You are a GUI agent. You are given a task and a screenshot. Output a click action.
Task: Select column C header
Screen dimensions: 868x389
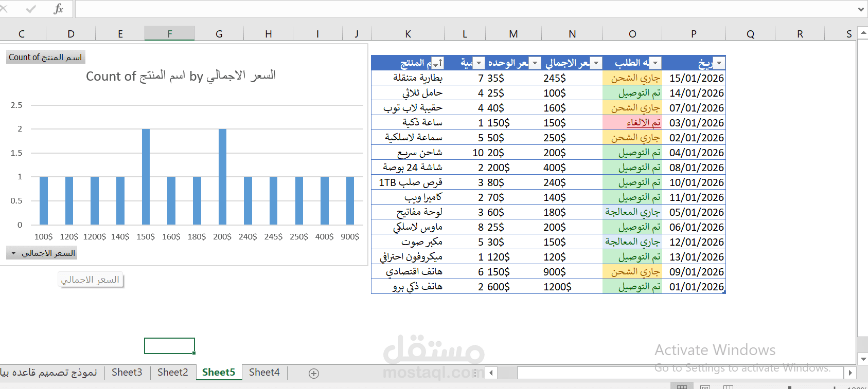(x=22, y=34)
